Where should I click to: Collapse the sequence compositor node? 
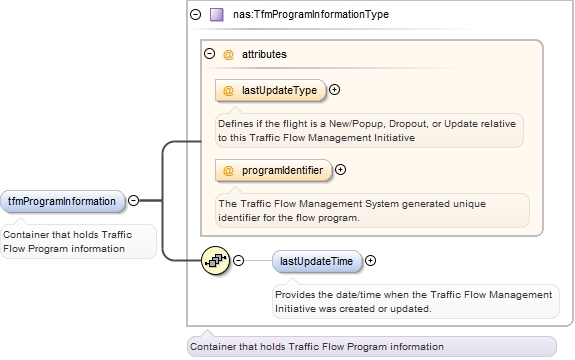pyautogui.click(x=238, y=260)
